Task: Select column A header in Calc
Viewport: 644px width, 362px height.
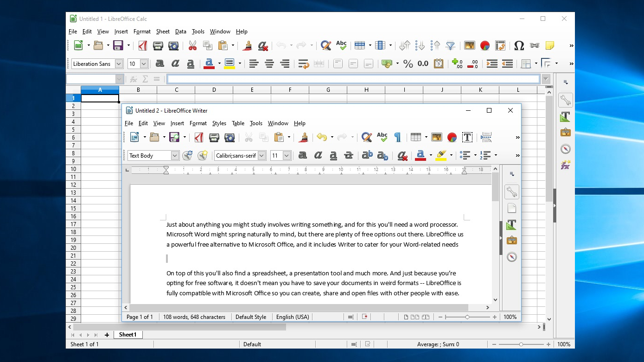Action: point(100,90)
